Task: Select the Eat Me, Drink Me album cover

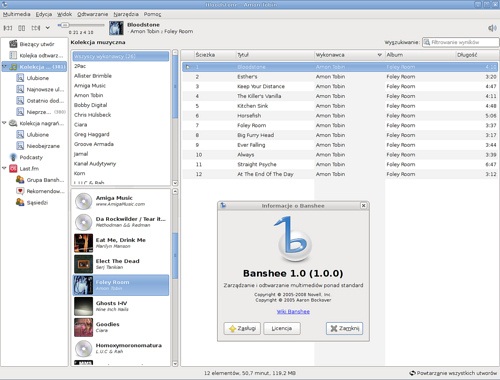Action: [83, 243]
